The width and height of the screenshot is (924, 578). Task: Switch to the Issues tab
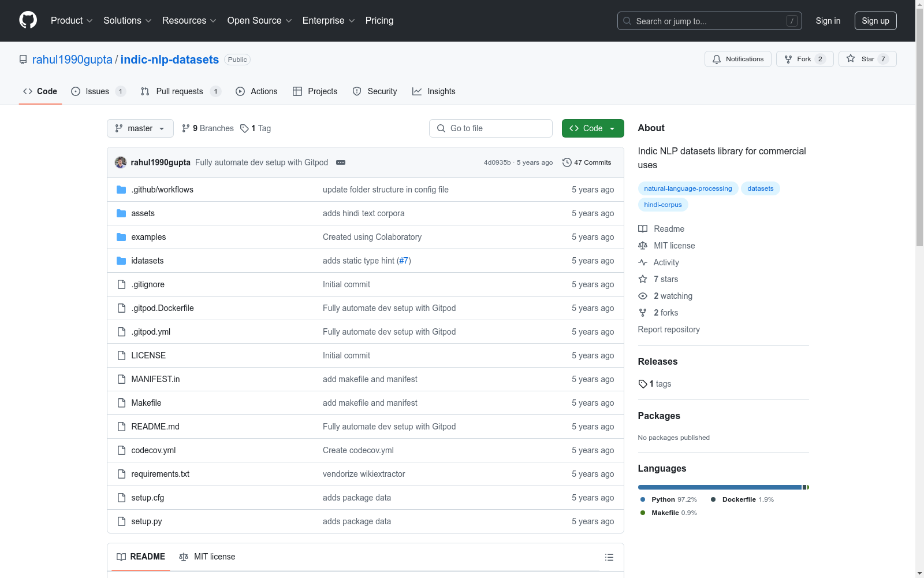point(98,91)
